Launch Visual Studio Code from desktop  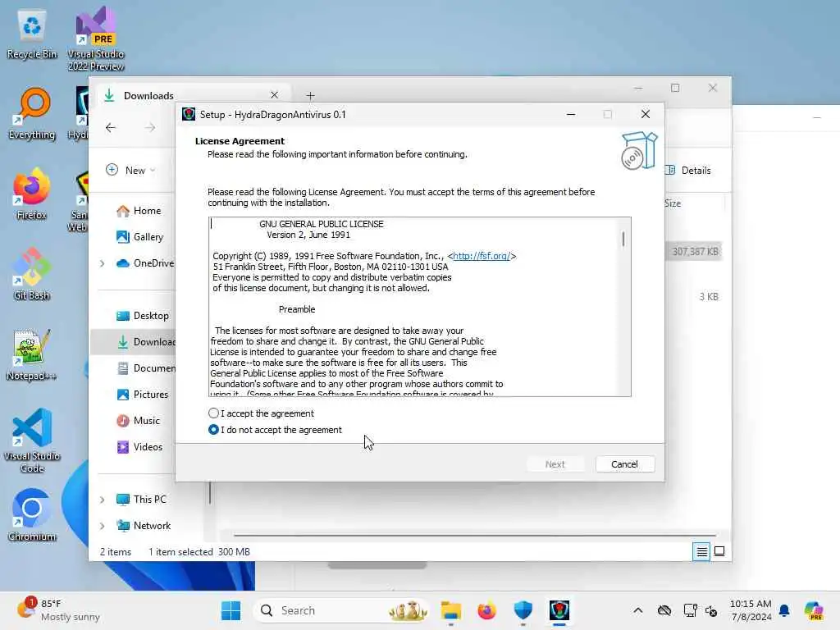click(x=32, y=441)
